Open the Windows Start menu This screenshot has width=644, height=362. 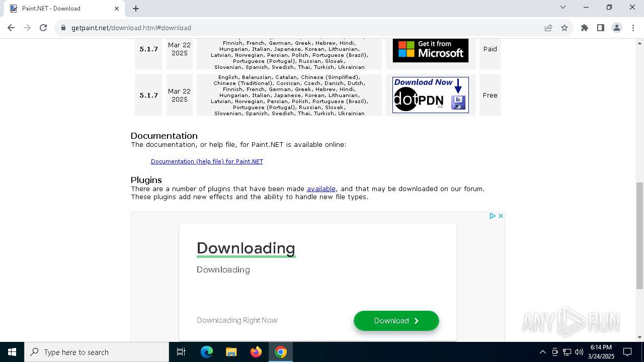click(x=12, y=352)
